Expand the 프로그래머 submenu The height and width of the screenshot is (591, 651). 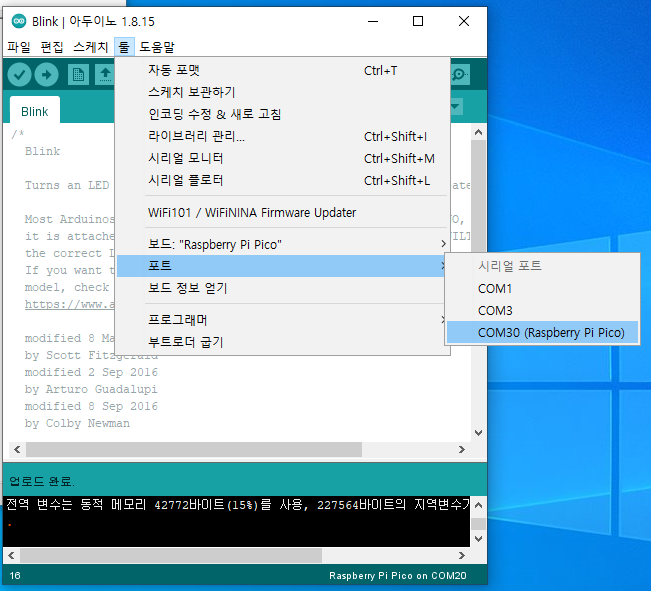281,320
